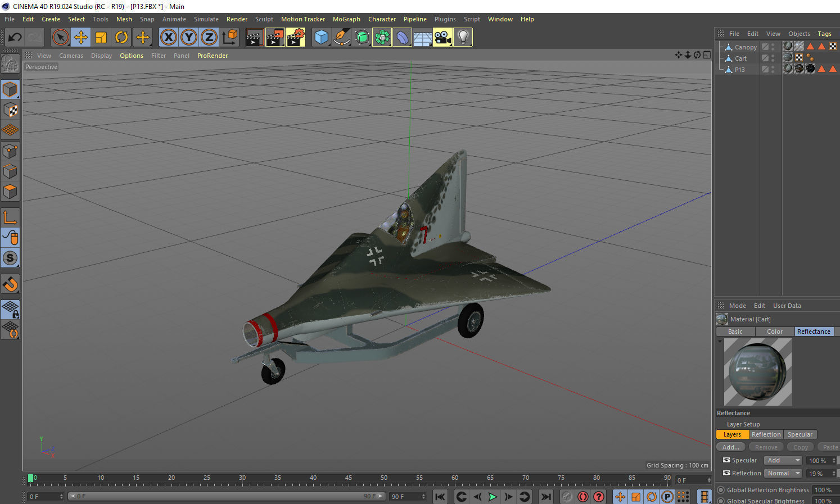Toggle Specular layer eye visibility
This screenshot has height=504, width=840.
[x=726, y=460]
